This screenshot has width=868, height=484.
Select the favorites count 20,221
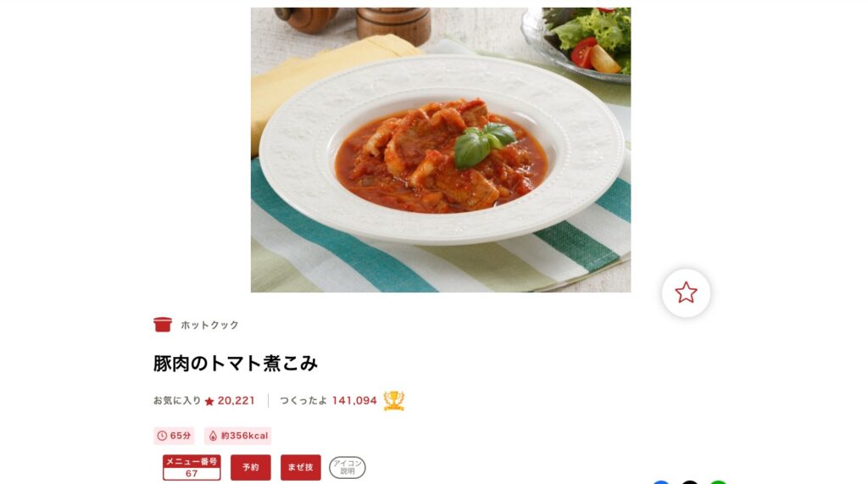(x=236, y=400)
